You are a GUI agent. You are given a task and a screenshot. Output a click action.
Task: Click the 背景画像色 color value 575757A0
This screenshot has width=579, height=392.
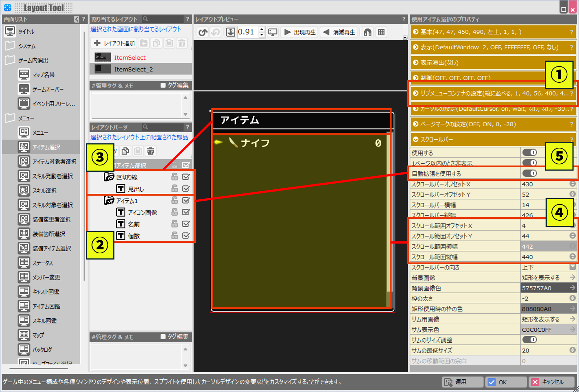click(544, 288)
